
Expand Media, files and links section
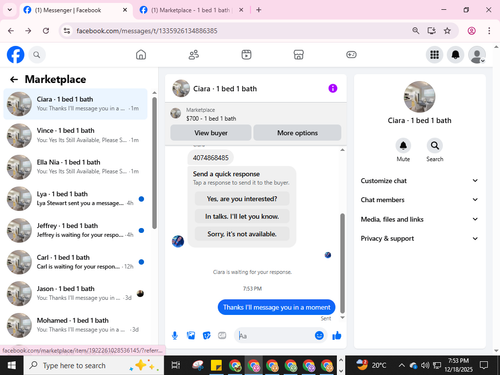[x=419, y=219]
